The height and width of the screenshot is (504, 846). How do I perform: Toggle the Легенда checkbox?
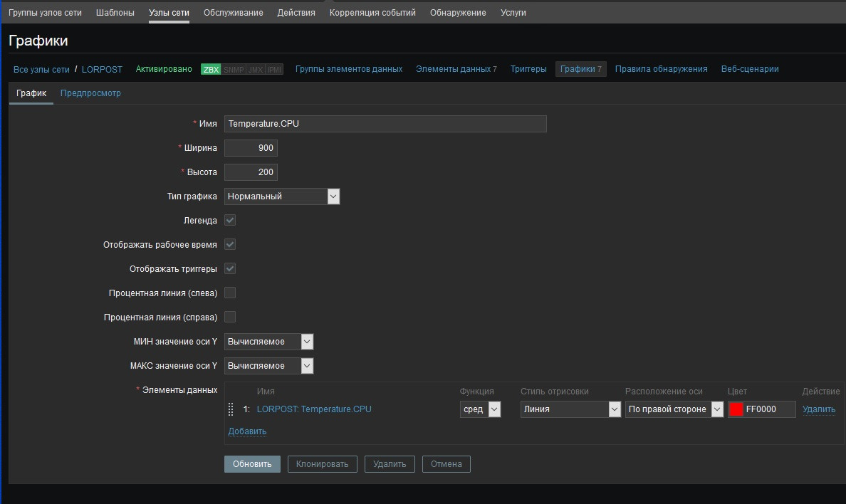230,221
